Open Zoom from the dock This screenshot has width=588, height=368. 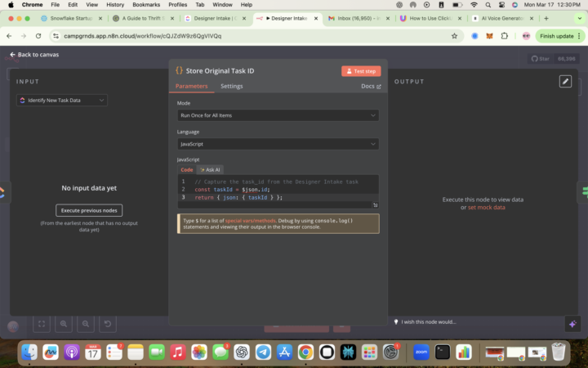click(x=421, y=352)
